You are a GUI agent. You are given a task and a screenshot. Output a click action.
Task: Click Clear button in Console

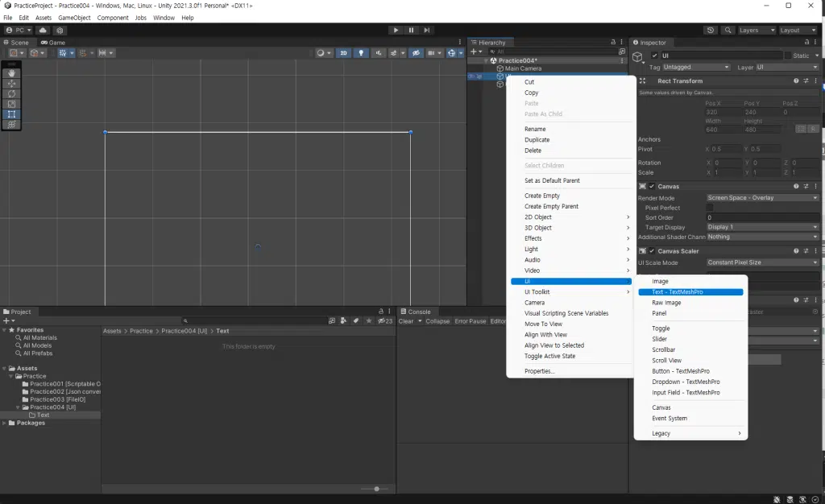coord(406,321)
